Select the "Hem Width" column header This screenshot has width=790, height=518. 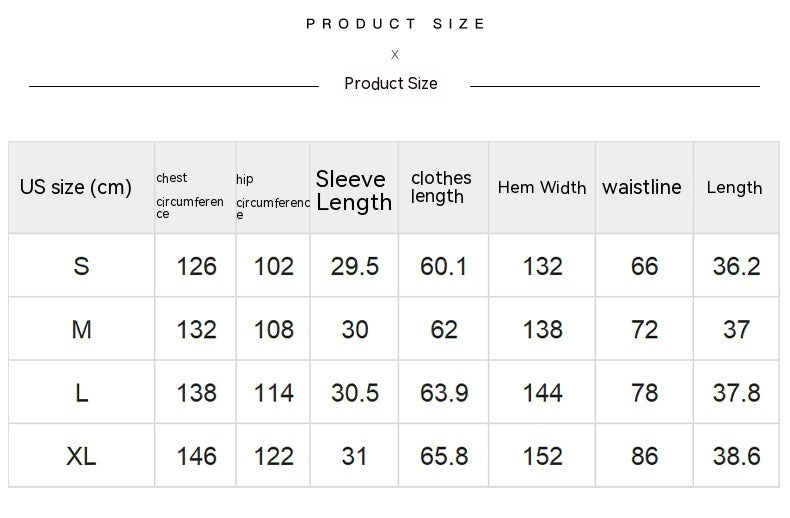[542, 187]
